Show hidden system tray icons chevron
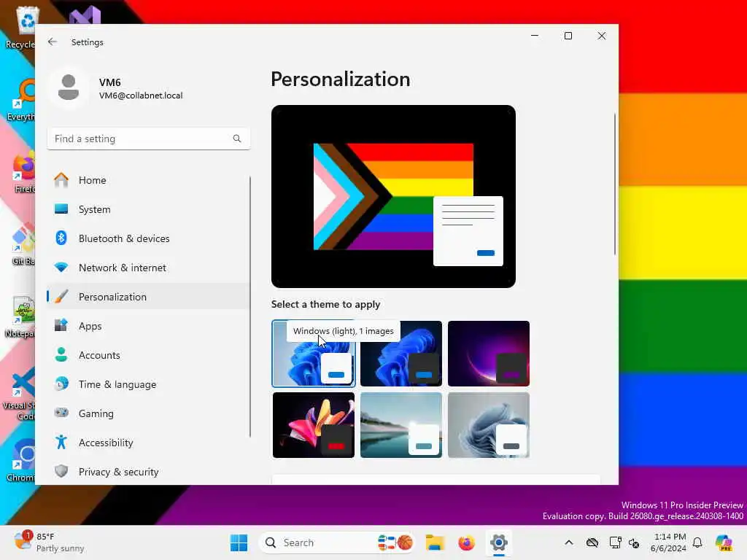Screen dimensions: 747x560 click(x=569, y=542)
